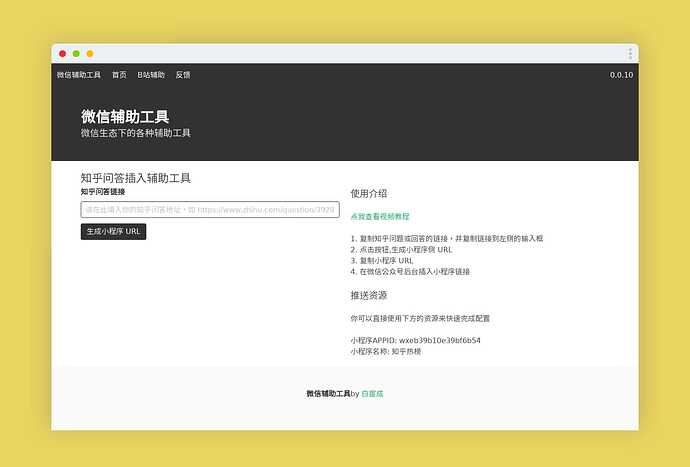Screen dimensions: 690x467
Task: Click the large 微信辅助工具 banner title
Action: [x=125, y=117]
